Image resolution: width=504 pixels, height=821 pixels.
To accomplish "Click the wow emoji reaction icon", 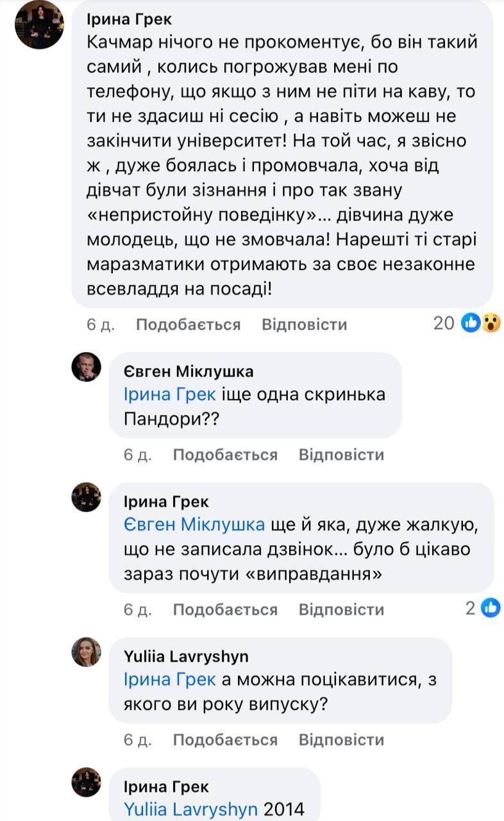I will pyautogui.click(x=491, y=323).
